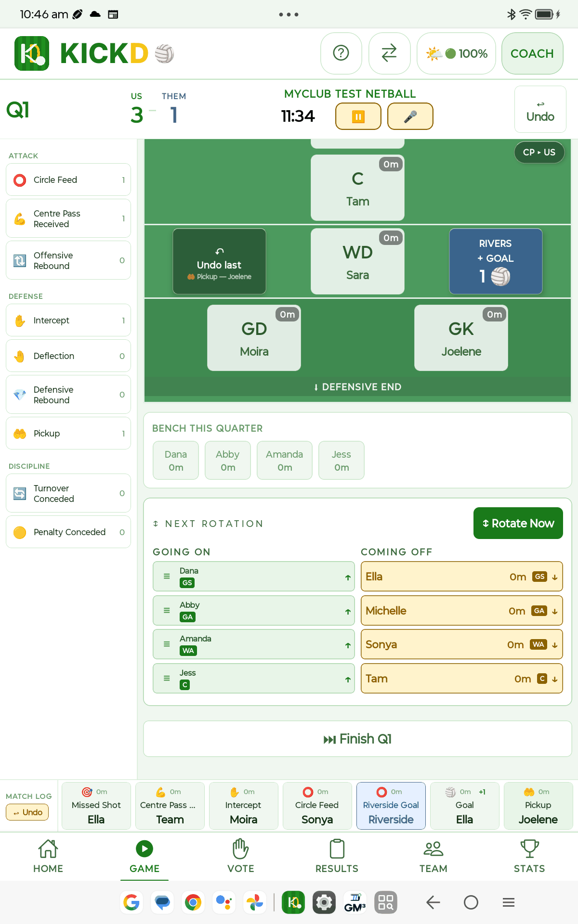Click the Match Log Undo button
Image resolution: width=578 pixels, height=924 pixels.
click(x=27, y=812)
